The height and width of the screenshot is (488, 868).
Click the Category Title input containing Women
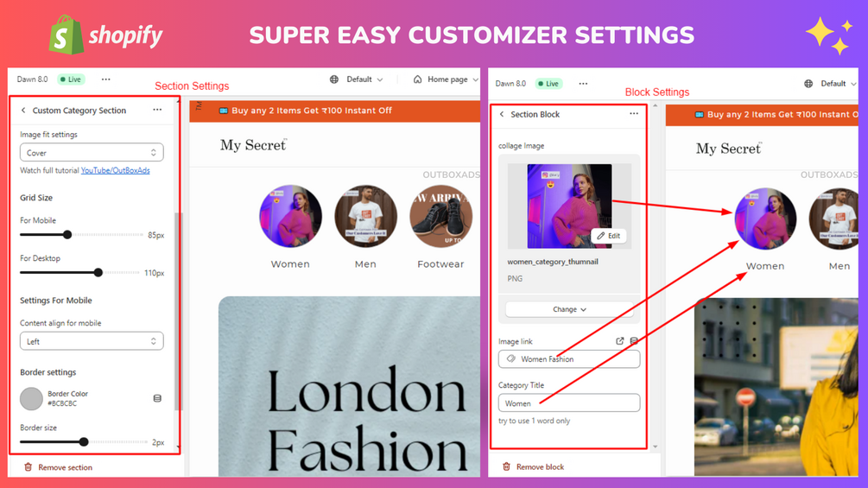569,402
